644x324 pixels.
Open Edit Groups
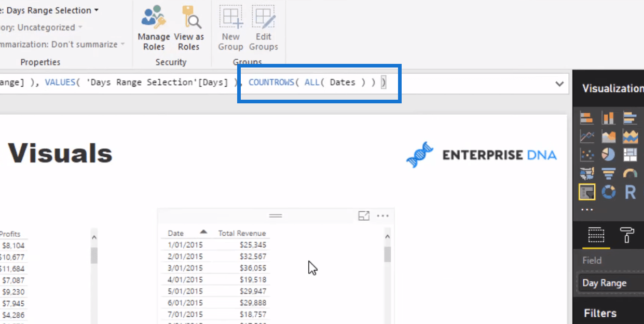pyautogui.click(x=263, y=28)
